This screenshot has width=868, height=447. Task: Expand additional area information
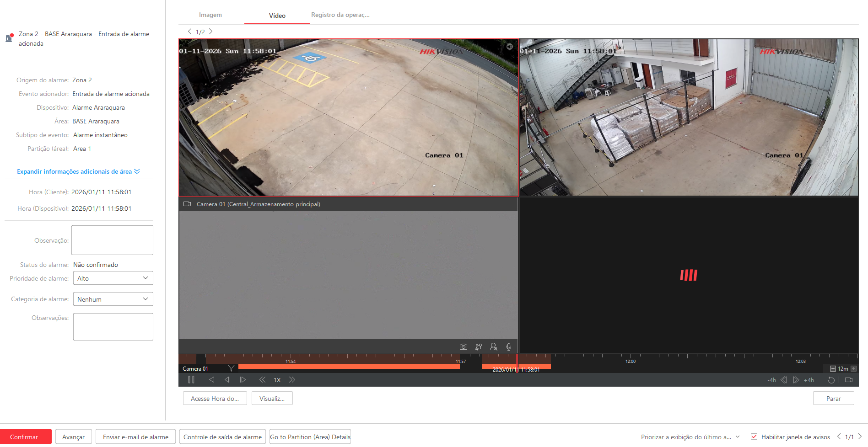[x=78, y=171]
